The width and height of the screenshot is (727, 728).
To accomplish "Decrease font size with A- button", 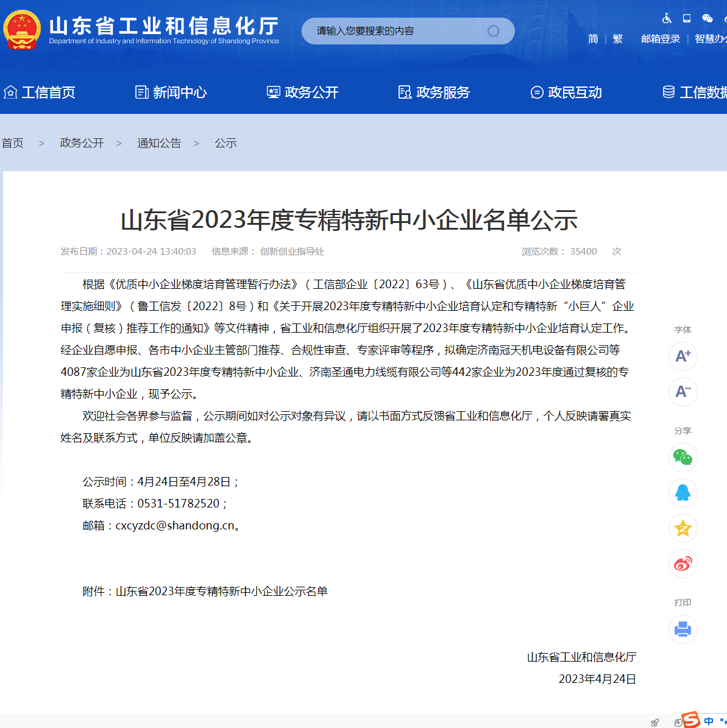I will (683, 391).
